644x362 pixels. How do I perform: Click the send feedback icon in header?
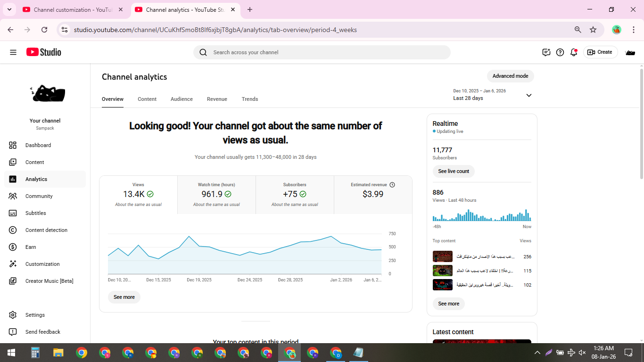click(546, 52)
